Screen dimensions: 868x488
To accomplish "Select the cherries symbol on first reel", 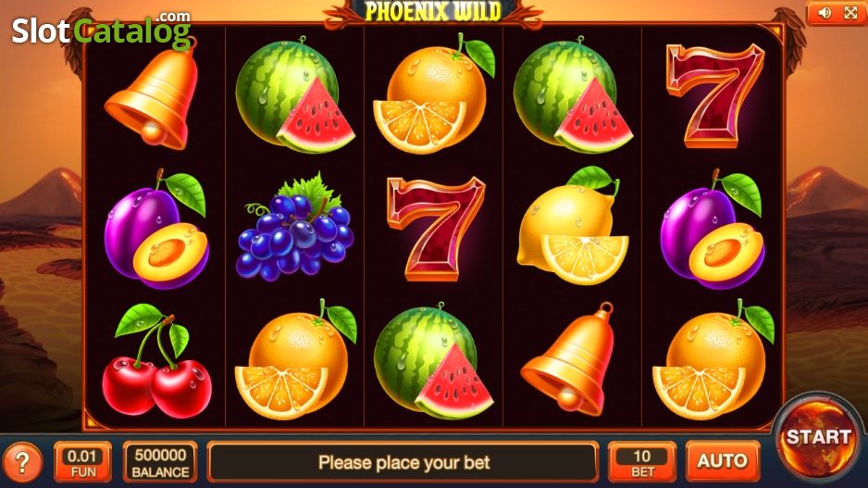I will (x=156, y=360).
